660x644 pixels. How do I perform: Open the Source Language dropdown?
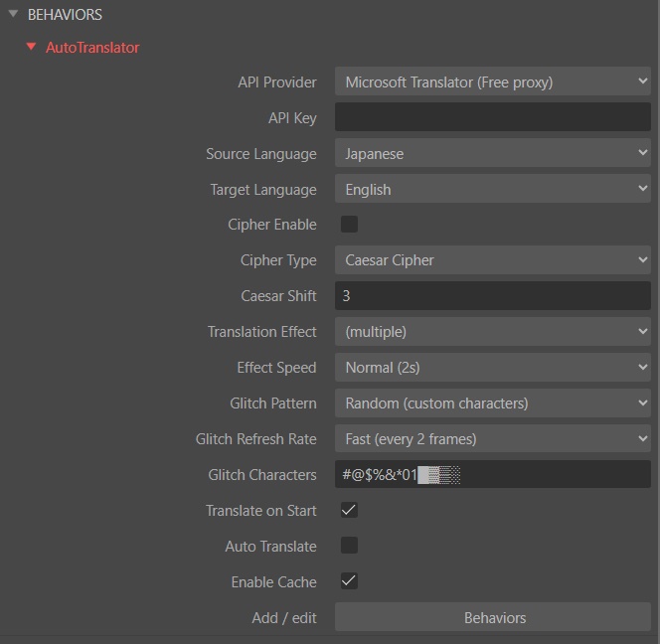coord(492,154)
